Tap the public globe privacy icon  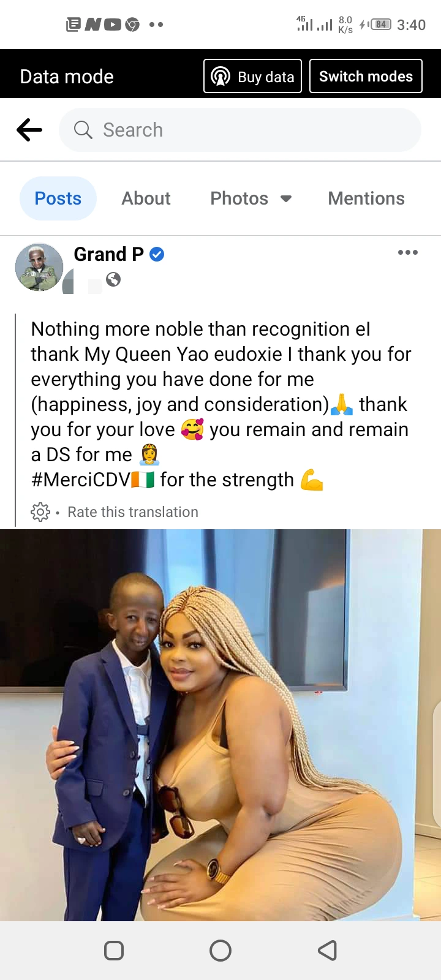click(113, 279)
